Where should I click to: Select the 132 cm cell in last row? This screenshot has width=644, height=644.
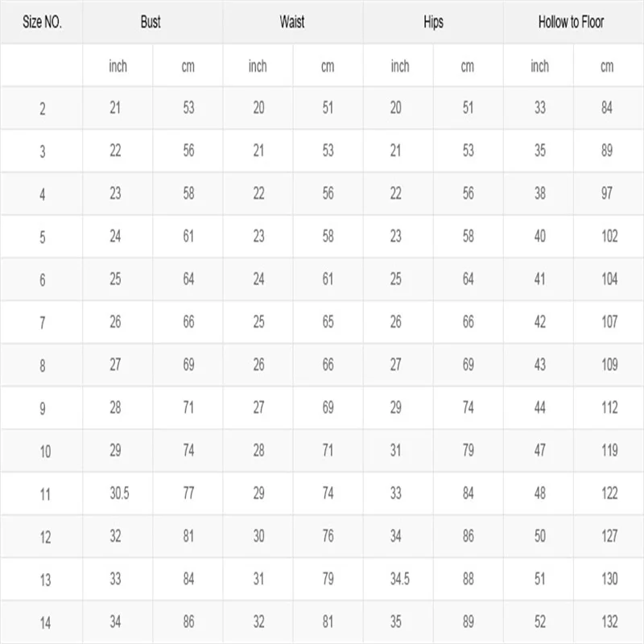[x=609, y=621]
